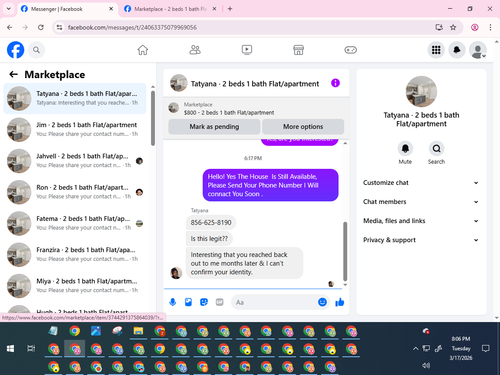The image size is (500, 375).
Task: Attach a photo file icon
Action: coord(188,302)
